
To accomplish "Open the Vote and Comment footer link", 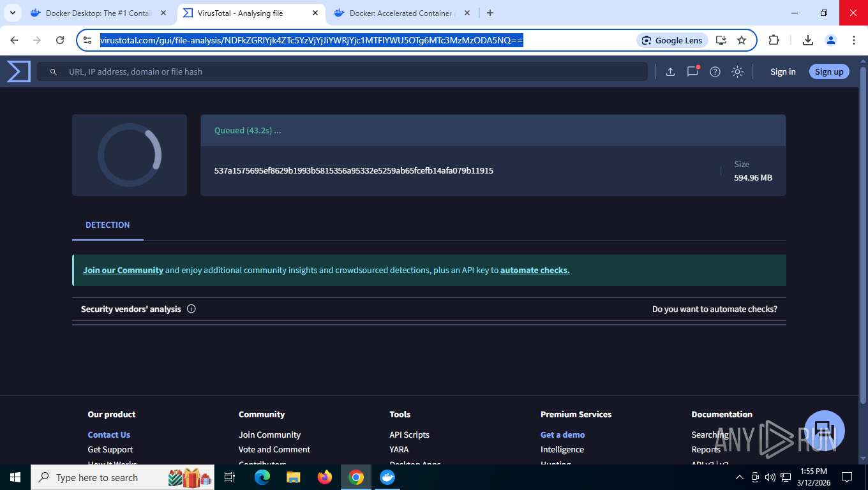I will click(x=274, y=449).
